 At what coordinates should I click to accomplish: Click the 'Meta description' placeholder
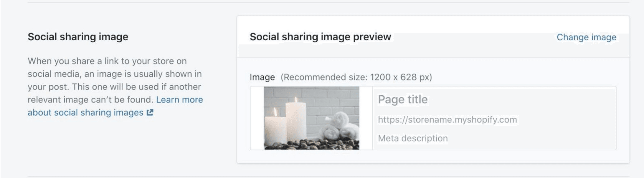(412, 138)
